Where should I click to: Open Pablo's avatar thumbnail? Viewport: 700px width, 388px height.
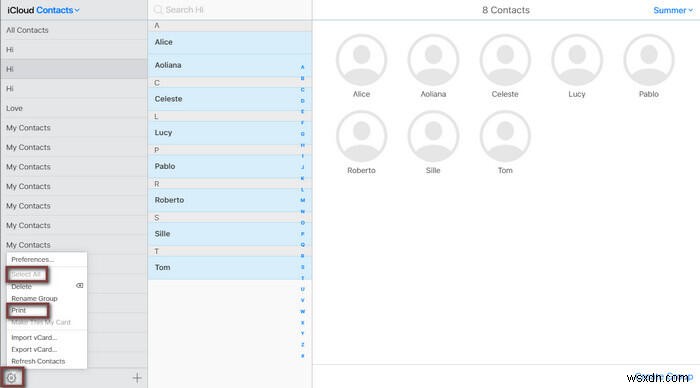(x=649, y=60)
